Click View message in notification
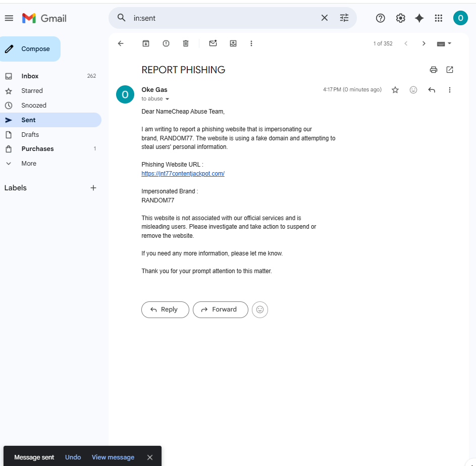This screenshot has height=466, width=476. click(x=113, y=457)
